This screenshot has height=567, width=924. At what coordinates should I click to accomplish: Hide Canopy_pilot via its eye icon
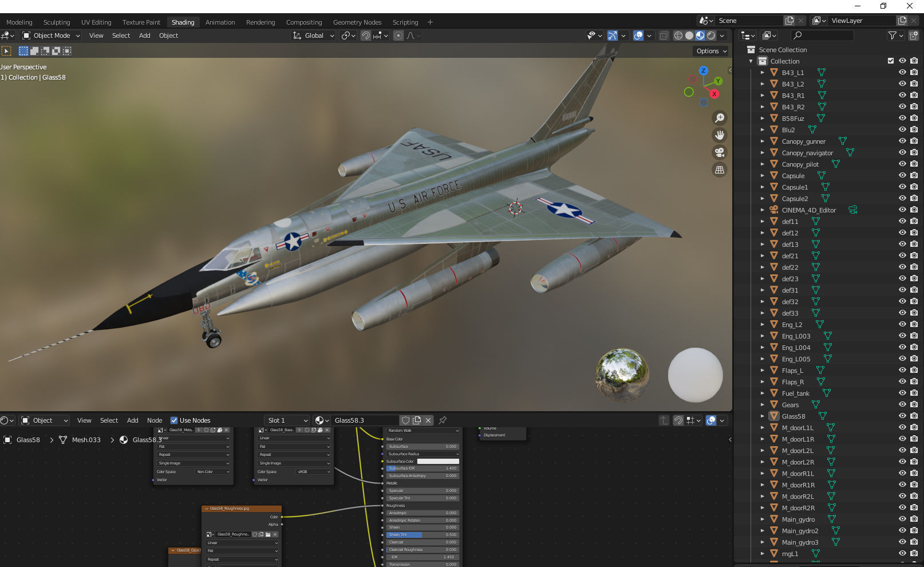[902, 164]
